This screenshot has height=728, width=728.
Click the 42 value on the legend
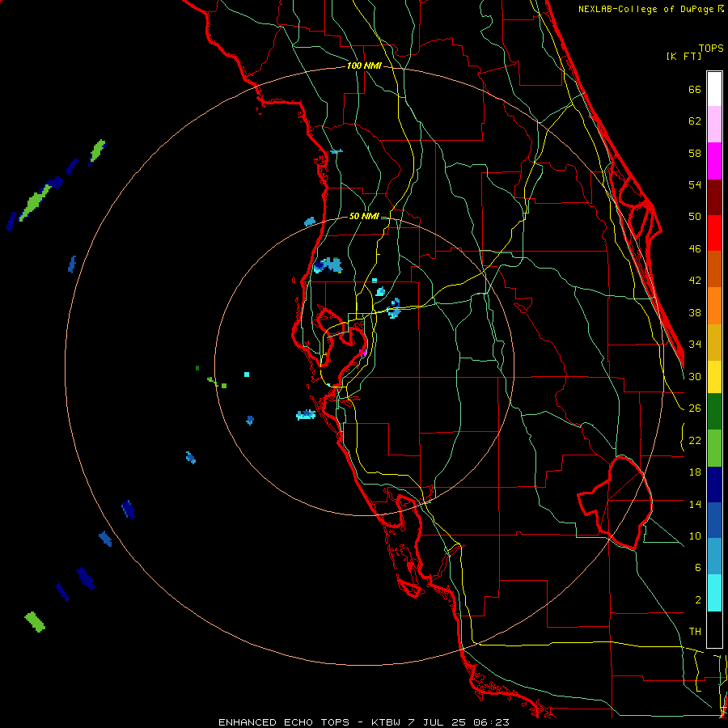[x=695, y=281]
